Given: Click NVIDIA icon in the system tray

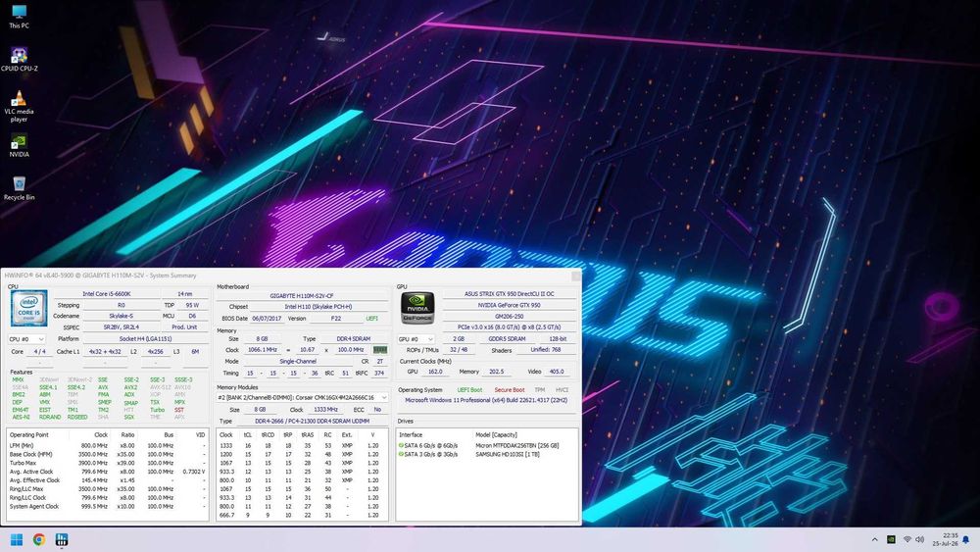Looking at the screenshot, I should click(x=891, y=539).
